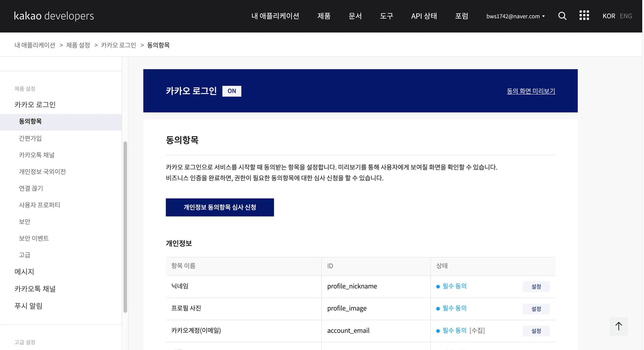Open the apps grid icon
This screenshot has height=350, width=644.
[584, 15]
